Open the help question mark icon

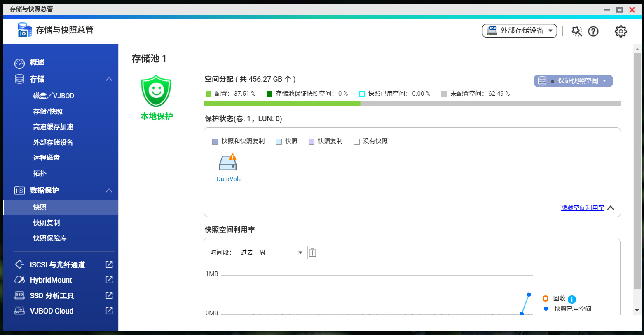[x=593, y=31]
